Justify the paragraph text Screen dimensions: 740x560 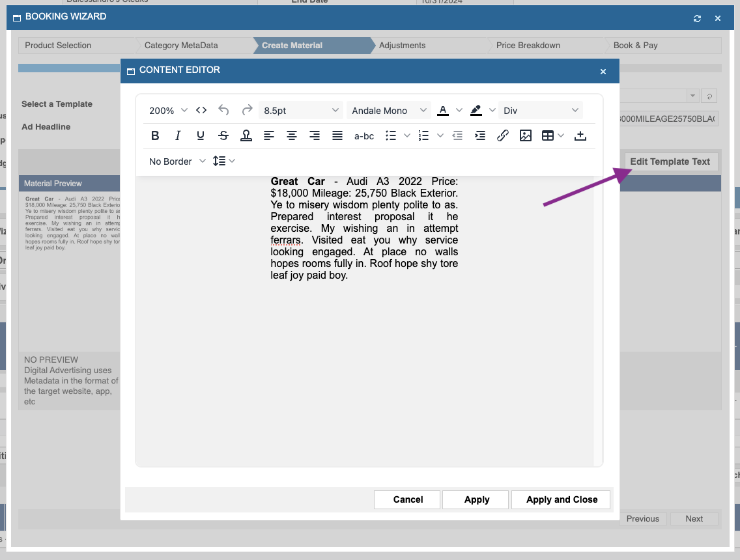(x=337, y=136)
